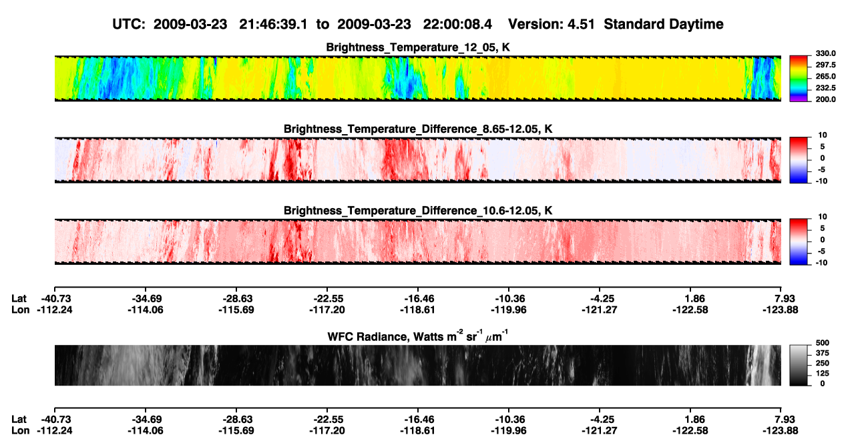Image resolution: width=868 pixels, height=445 pixels.
Task: Click the lower axis Lat row label
Action: 19,419
